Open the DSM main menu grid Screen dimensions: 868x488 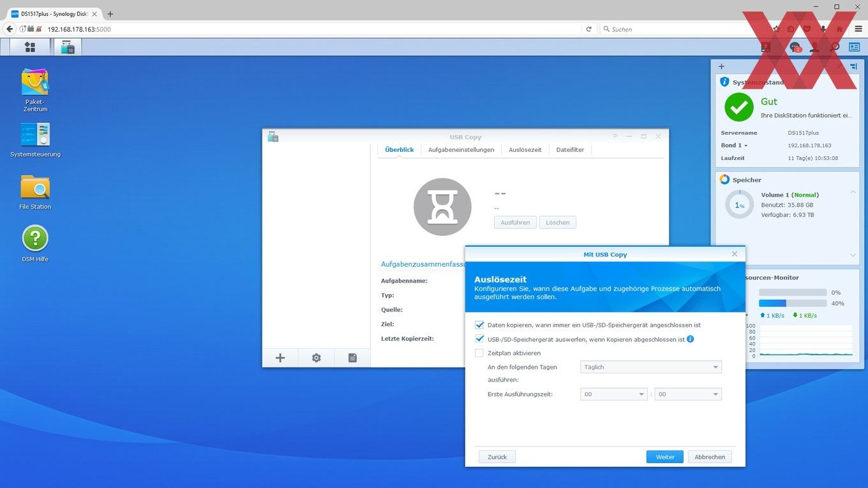29,47
